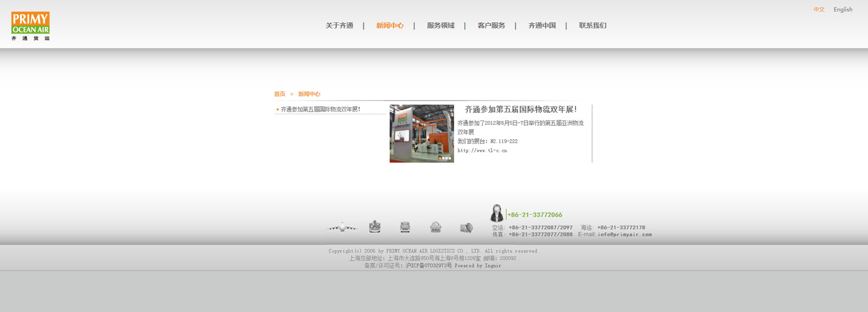Open the 新闻中心 menu item
The height and width of the screenshot is (312, 868).
(x=390, y=26)
